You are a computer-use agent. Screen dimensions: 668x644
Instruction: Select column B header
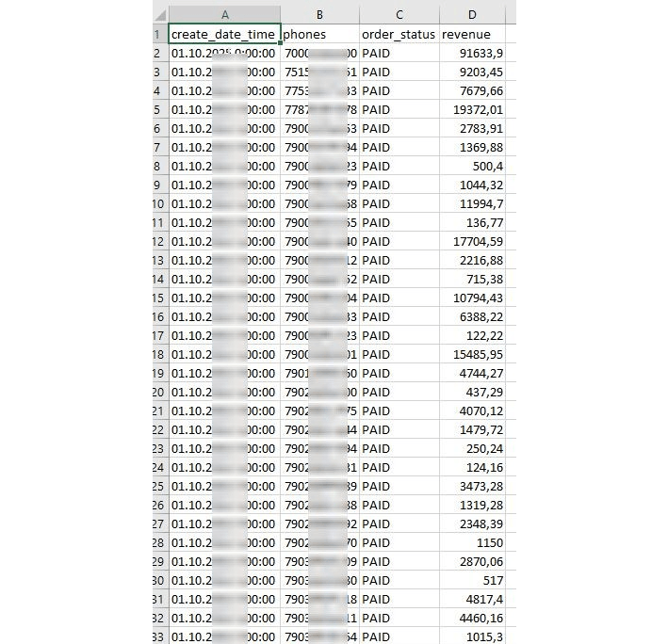(319, 15)
